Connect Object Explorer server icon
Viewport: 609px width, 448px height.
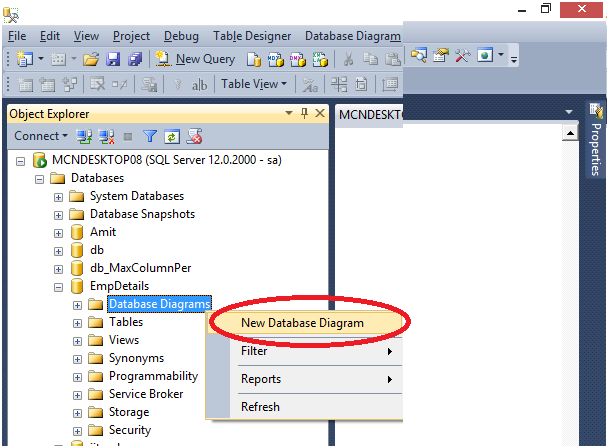click(x=84, y=136)
